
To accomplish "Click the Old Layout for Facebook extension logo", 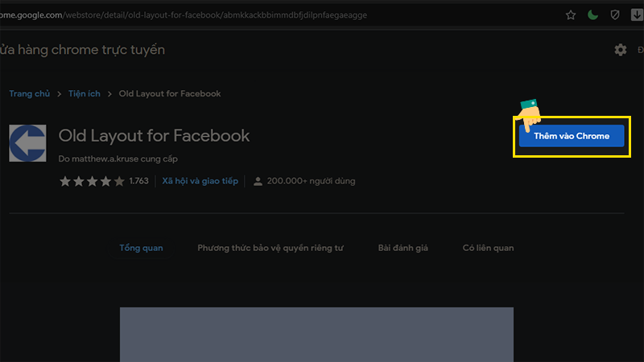I will pyautogui.click(x=27, y=143).
